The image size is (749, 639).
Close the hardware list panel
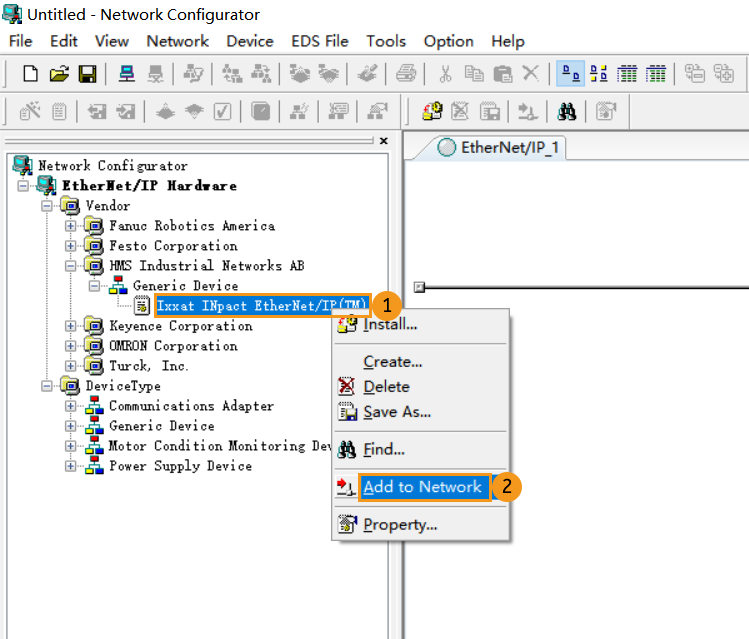coord(383,141)
